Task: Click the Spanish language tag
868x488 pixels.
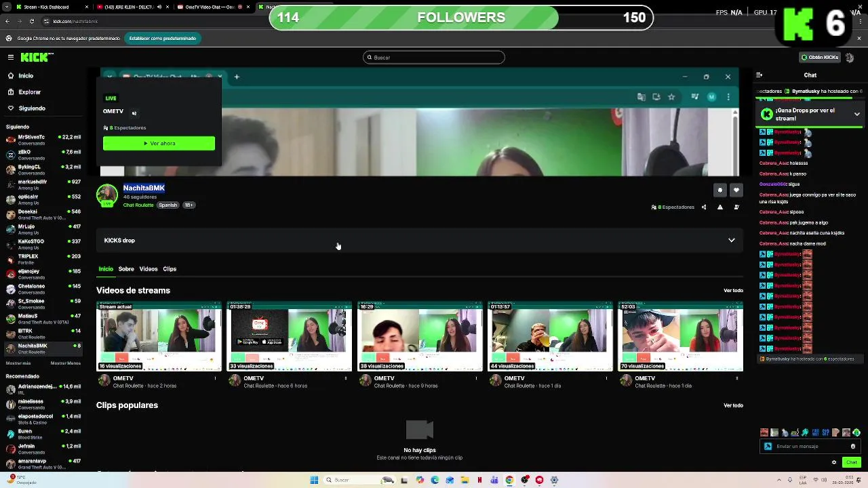Action: (x=168, y=205)
